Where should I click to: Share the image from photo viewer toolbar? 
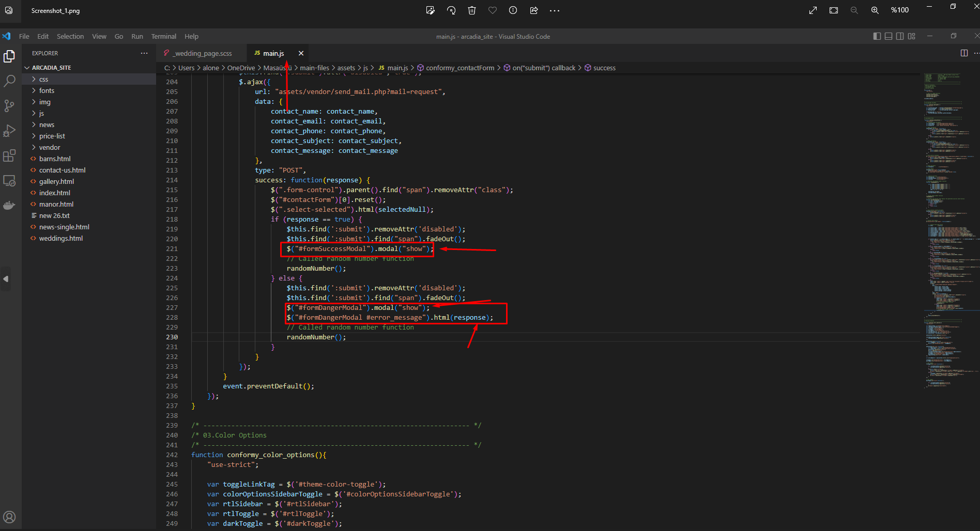click(534, 10)
